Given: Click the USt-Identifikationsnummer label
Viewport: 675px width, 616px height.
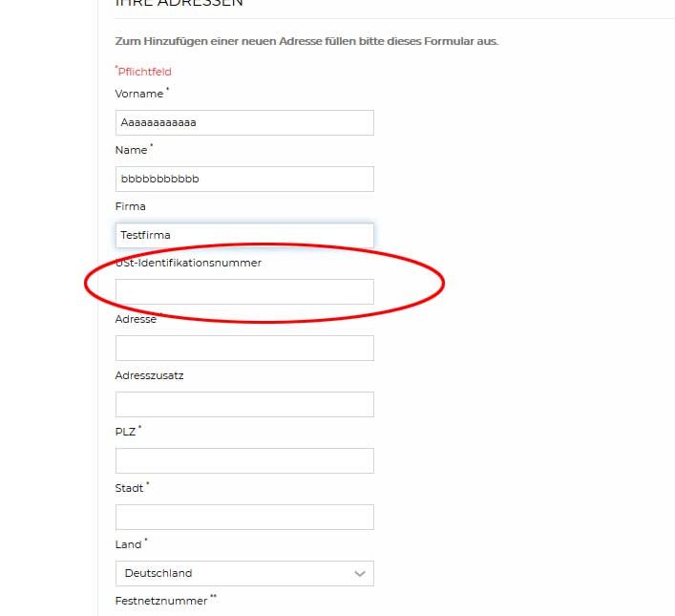Looking at the screenshot, I should (188, 263).
